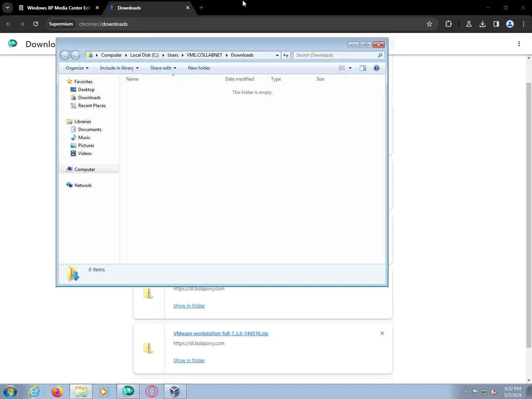Open the Organize menu

point(77,68)
